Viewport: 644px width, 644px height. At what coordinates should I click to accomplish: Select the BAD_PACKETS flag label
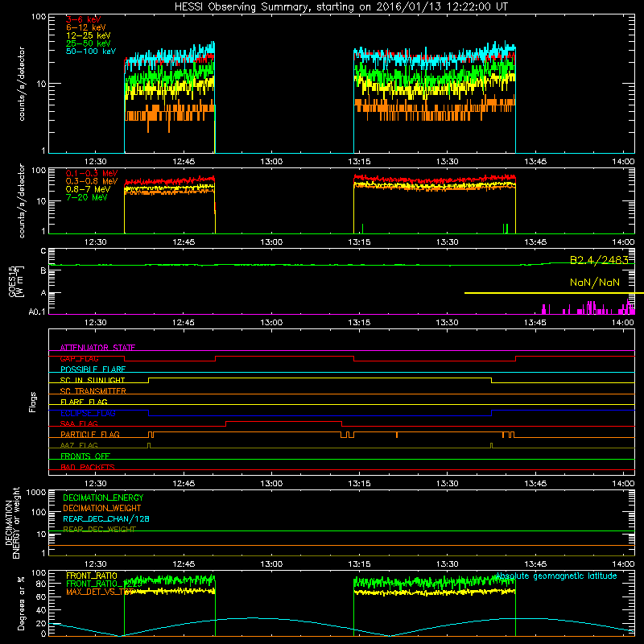coord(88,467)
